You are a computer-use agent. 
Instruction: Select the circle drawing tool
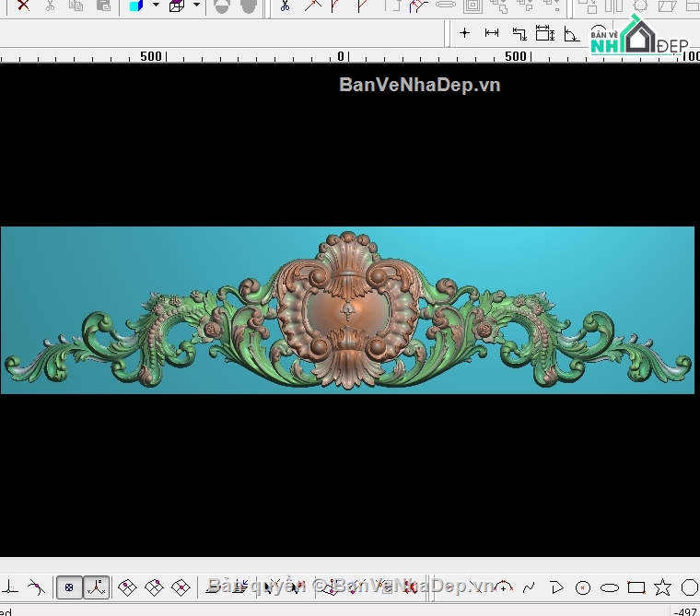pos(583,587)
